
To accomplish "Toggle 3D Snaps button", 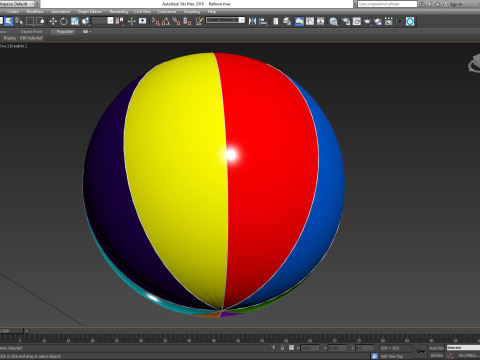I will click(x=156, y=21).
